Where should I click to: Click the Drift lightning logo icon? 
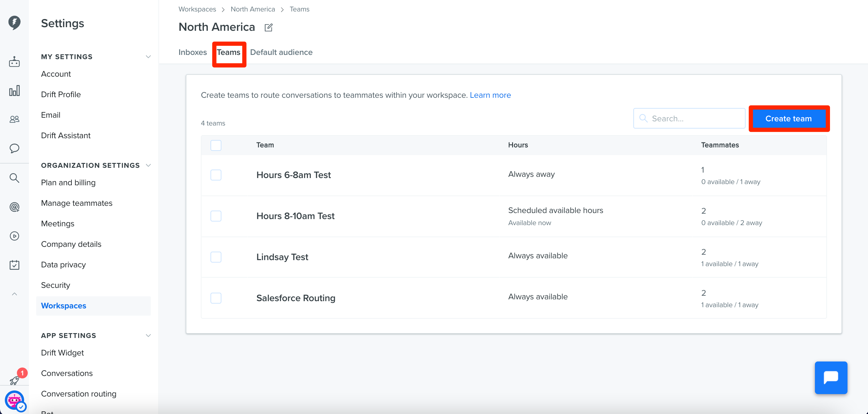click(14, 22)
